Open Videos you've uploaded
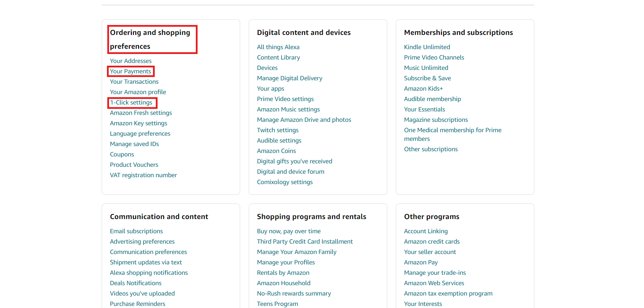Screen dimensions: 644x308 pos(142,293)
